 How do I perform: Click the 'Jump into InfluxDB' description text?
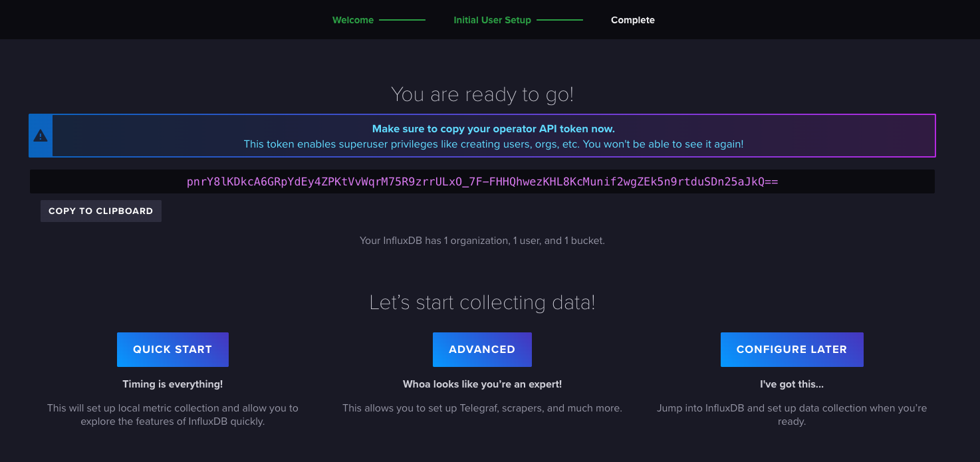click(792, 415)
